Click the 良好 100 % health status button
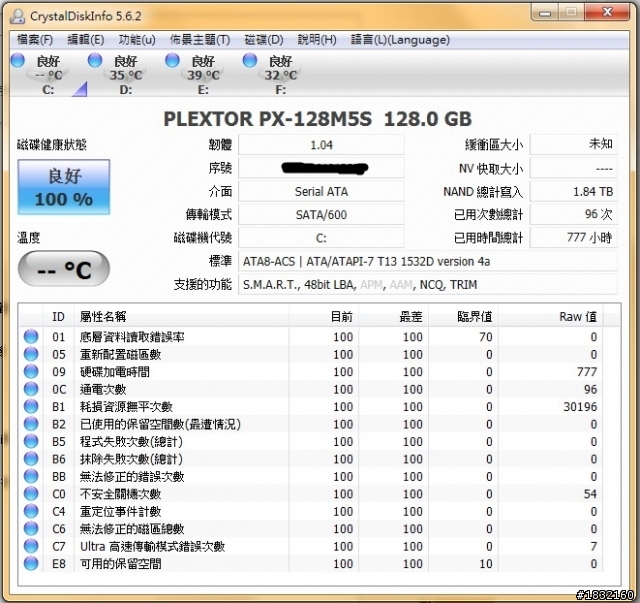640x603 pixels. point(64,187)
